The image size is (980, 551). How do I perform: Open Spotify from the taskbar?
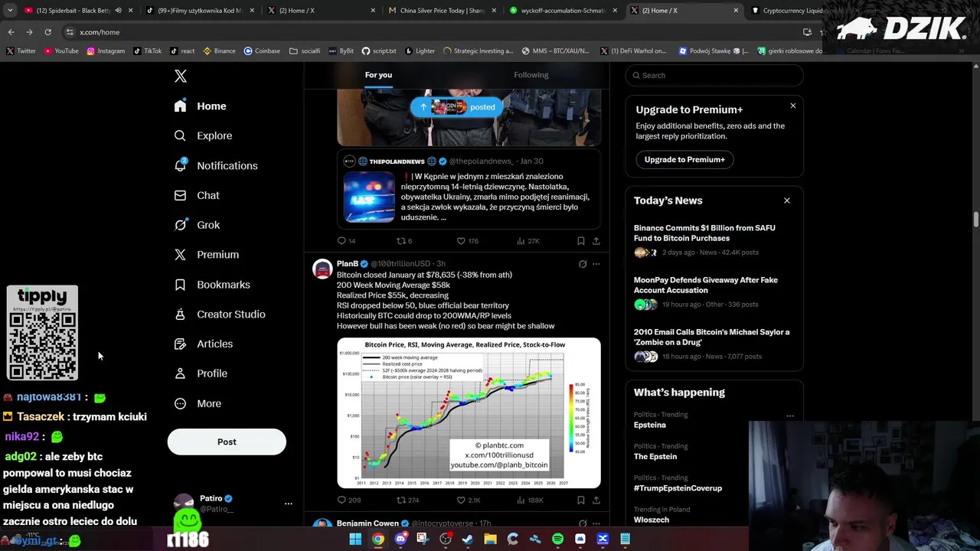tap(557, 539)
